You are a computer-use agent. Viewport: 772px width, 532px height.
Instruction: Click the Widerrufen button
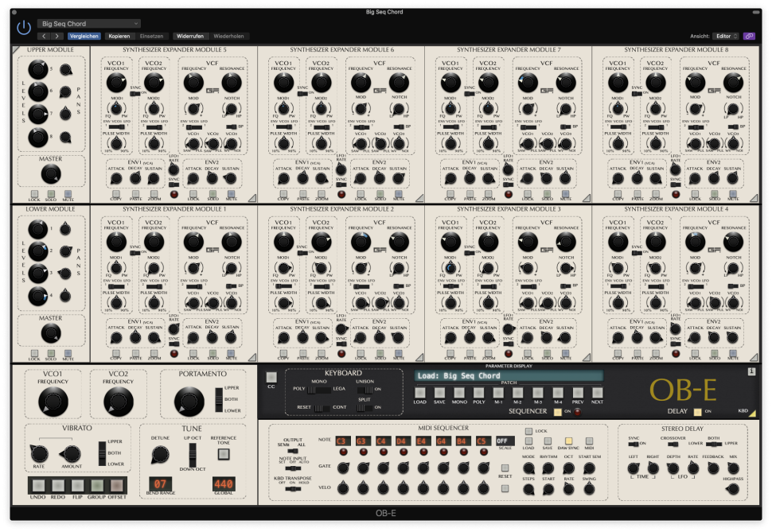(x=191, y=36)
